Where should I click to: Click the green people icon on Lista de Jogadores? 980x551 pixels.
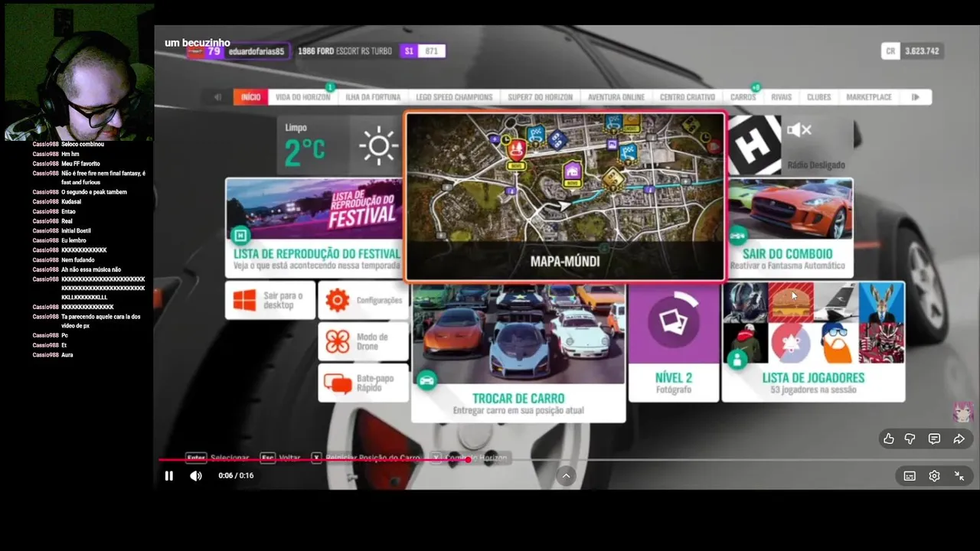737,360
